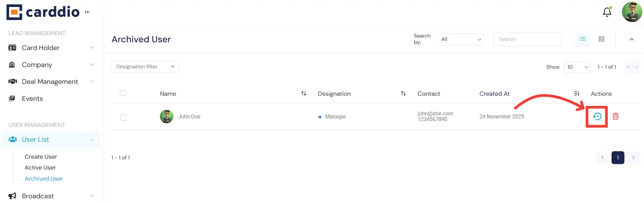The width and height of the screenshot is (644, 203).
Task: Switch to grid view layout
Action: 601,39
